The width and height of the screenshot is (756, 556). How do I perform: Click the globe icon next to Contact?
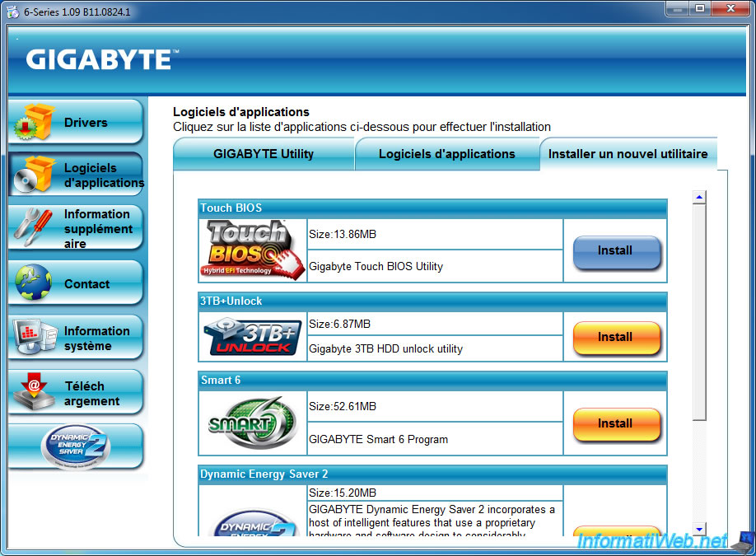[33, 282]
